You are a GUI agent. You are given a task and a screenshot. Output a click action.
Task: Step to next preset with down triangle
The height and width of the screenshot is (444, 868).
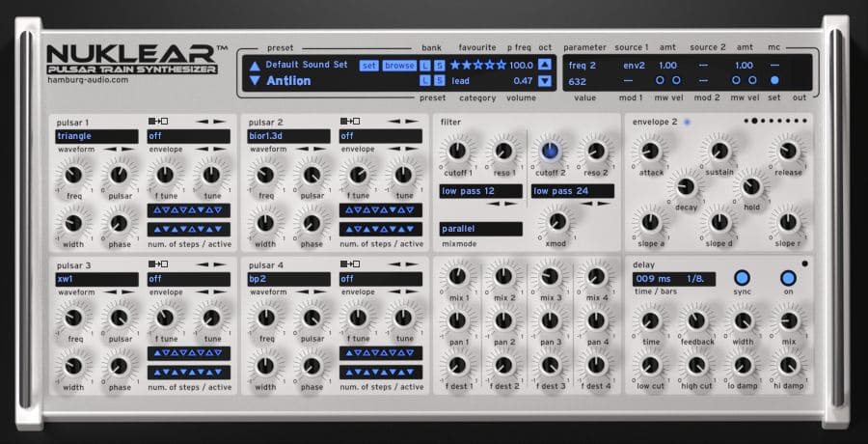(254, 80)
